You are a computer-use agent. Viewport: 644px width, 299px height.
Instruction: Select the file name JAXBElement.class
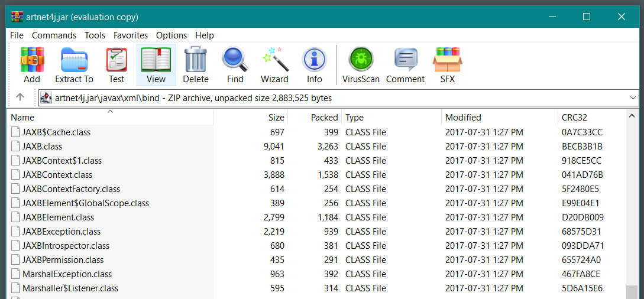point(59,217)
